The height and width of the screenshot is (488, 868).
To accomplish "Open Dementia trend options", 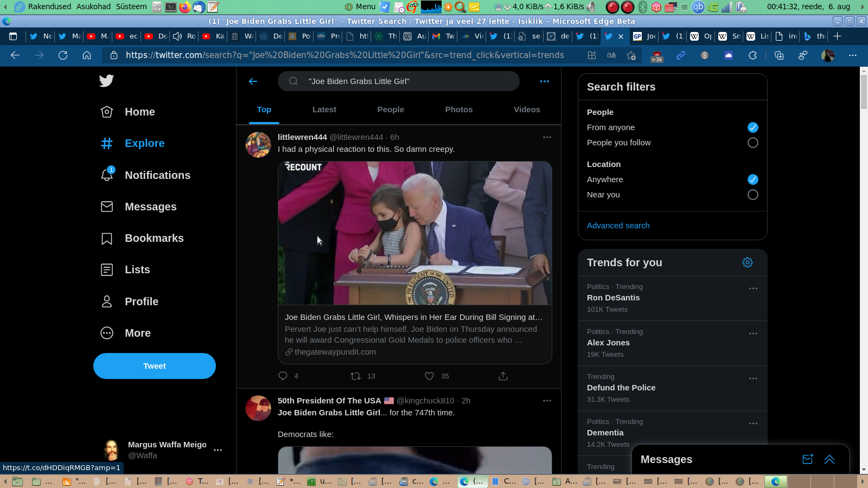I will [753, 423].
